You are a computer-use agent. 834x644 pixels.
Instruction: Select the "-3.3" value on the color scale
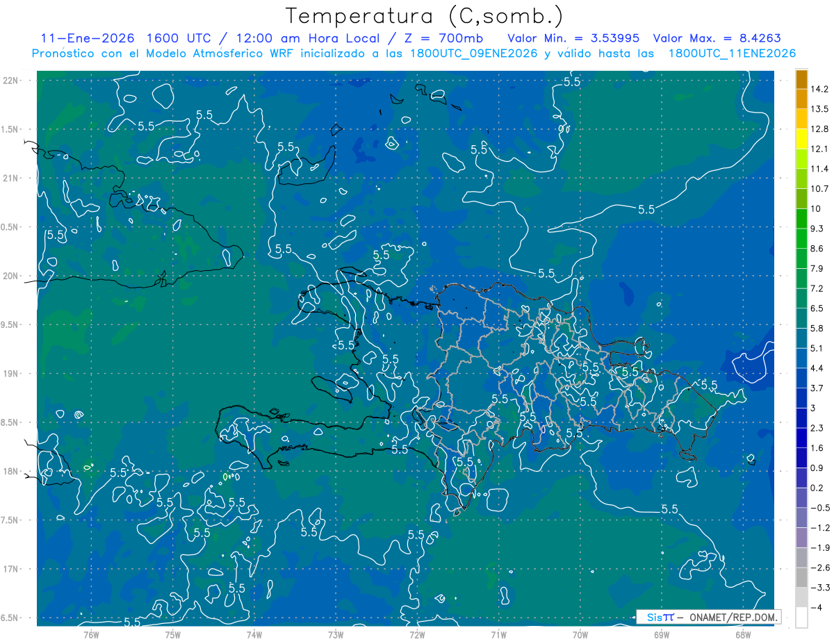(x=820, y=588)
